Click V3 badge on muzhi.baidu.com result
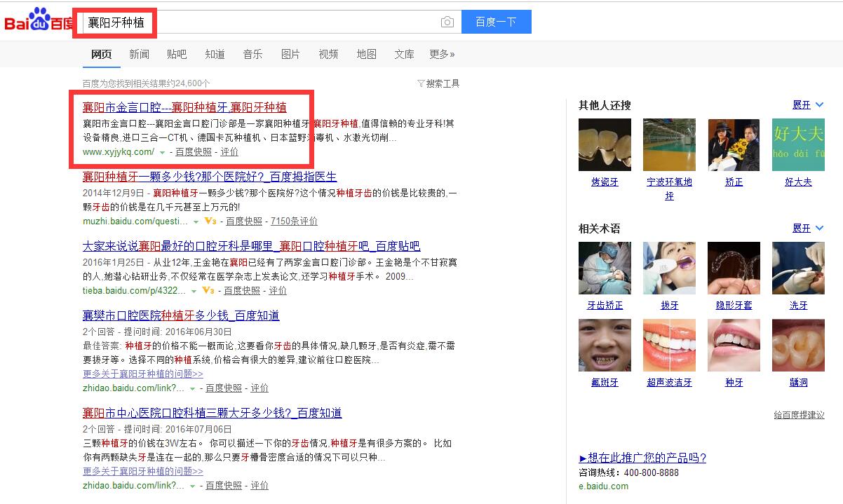Screen dimensions: 843x504 pos(210,221)
